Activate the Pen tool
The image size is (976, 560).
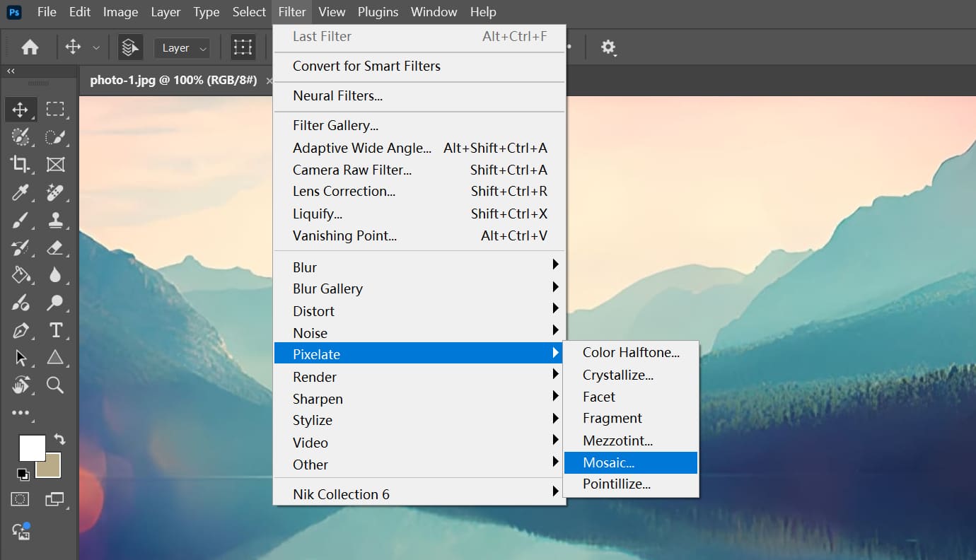point(21,329)
